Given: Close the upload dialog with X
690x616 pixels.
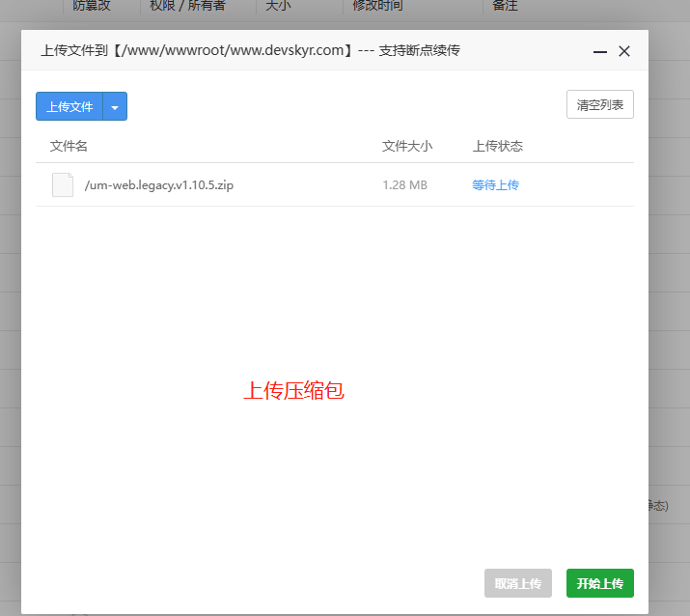Looking at the screenshot, I should pyautogui.click(x=624, y=51).
